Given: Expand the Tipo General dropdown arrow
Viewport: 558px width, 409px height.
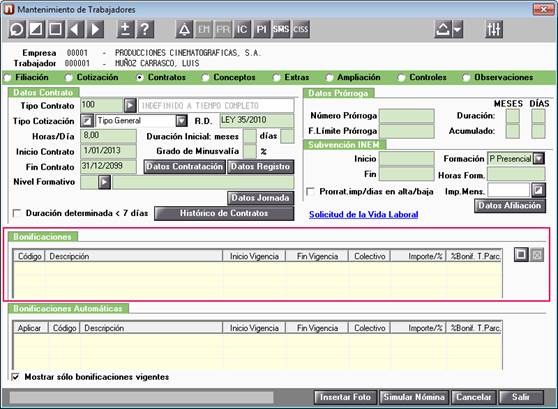Looking at the screenshot, I should tap(181, 121).
